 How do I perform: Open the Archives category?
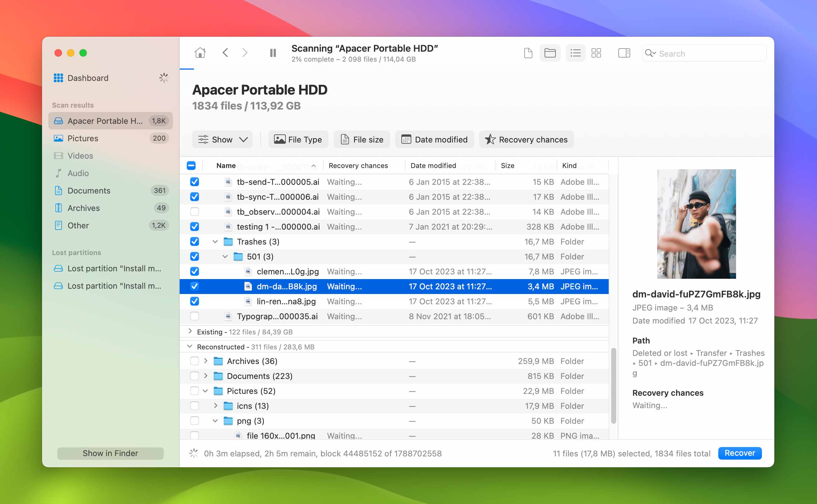tap(111, 208)
